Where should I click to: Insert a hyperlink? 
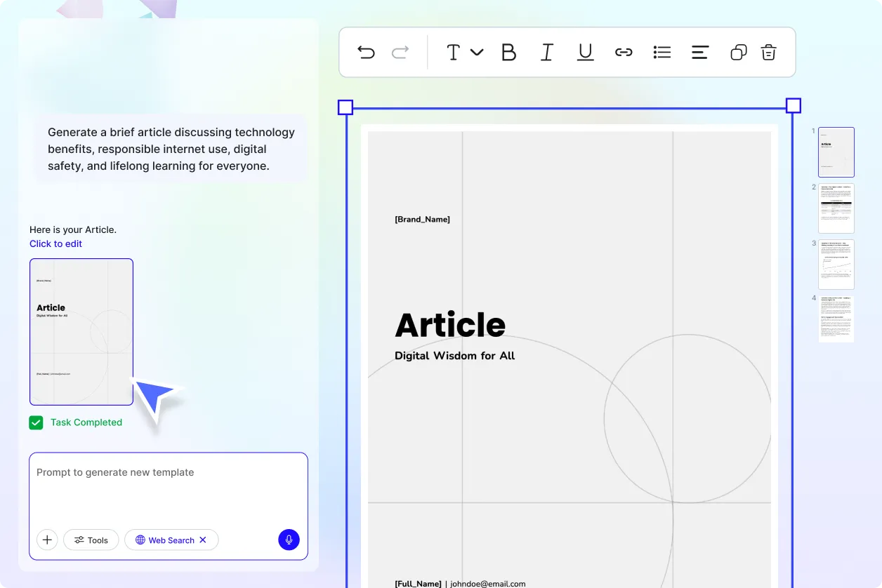coord(624,52)
